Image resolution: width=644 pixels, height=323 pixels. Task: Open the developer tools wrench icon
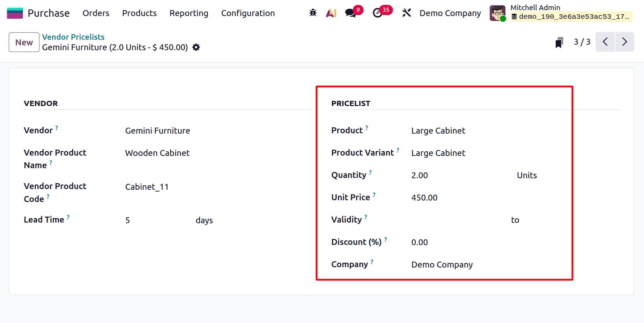pos(406,13)
